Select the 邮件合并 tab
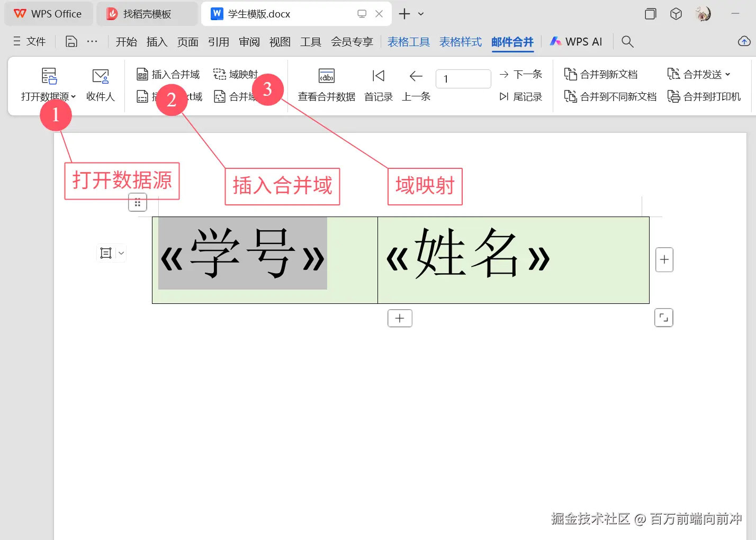756x540 pixels. click(512, 42)
